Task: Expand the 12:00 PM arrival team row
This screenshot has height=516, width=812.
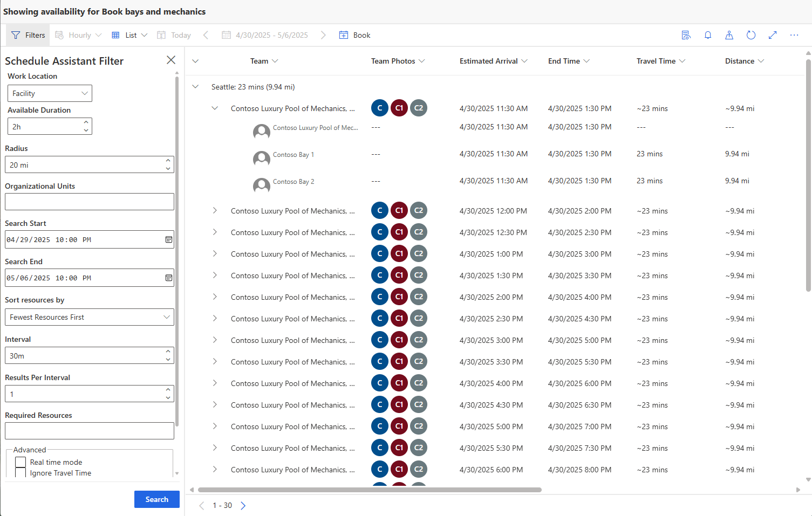Action: [215, 211]
